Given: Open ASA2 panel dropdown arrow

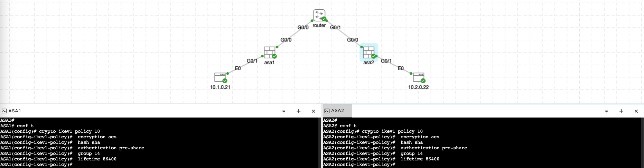Looking at the screenshot, I should 606,111.
